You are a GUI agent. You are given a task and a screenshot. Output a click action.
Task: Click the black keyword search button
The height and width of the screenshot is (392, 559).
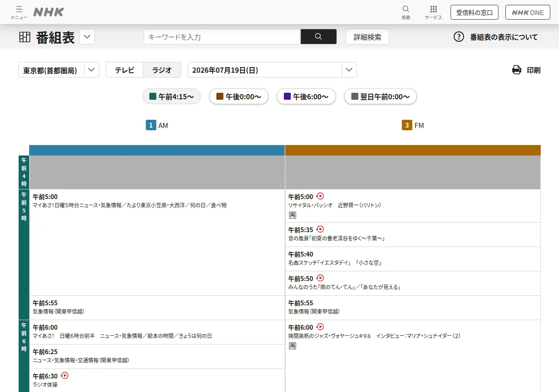tap(318, 37)
